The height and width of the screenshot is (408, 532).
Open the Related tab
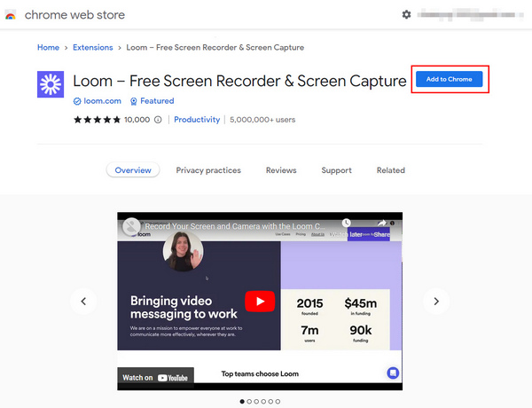click(391, 170)
